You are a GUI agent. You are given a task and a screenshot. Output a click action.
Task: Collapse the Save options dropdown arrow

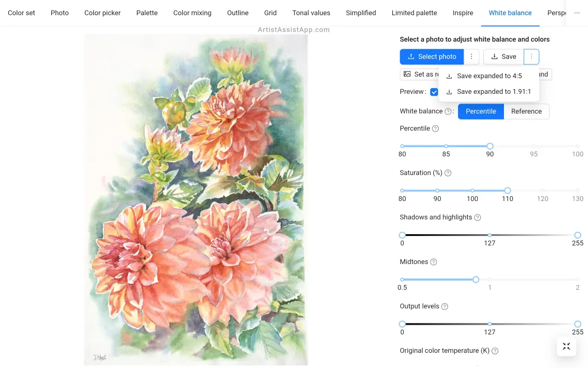click(x=531, y=57)
